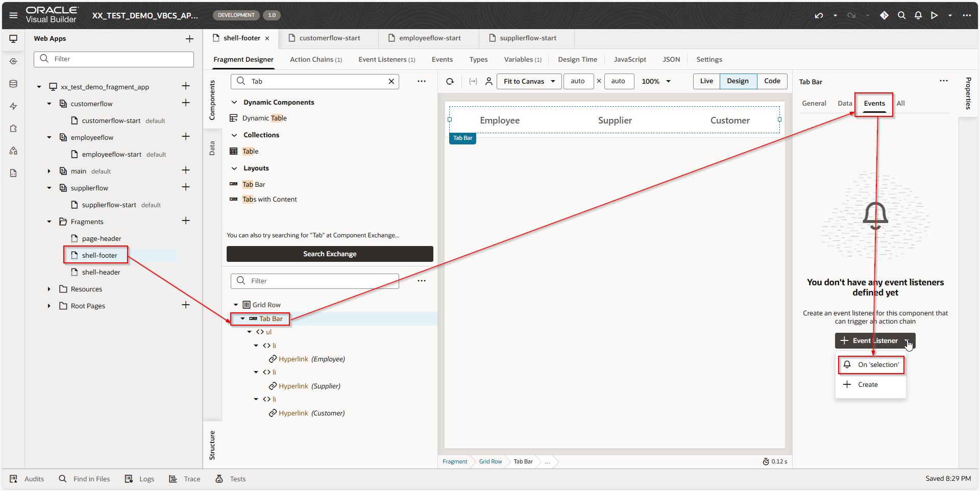
Task: Click the Preview play button
Action: [934, 15]
